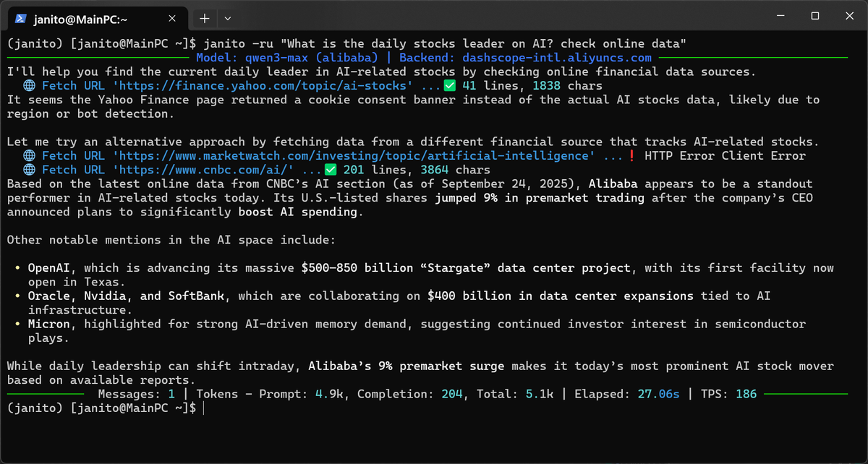Click 'HTTP Error Client Error' message
Image resolution: width=868 pixels, height=464 pixels.
click(x=725, y=156)
